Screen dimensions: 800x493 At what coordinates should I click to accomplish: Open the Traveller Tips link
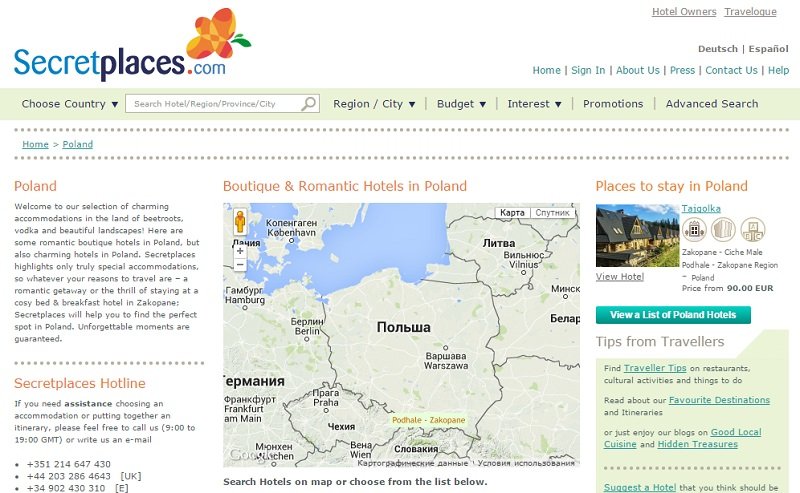(657, 368)
